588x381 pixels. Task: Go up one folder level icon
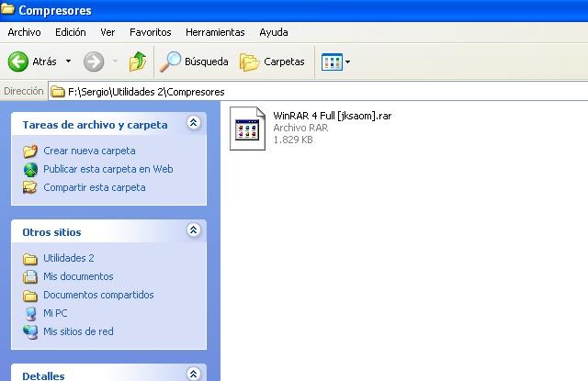pyautogui.click(x=138, y=62)
